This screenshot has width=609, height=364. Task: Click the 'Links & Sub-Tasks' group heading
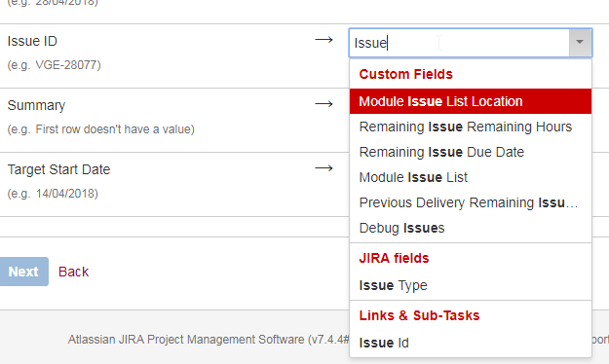tap(419, 315)
